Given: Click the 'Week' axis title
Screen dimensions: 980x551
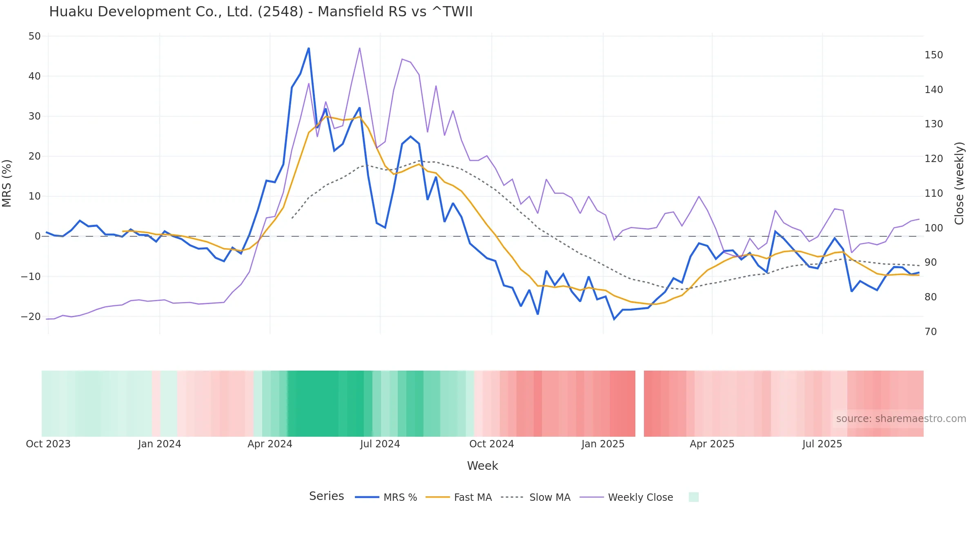Looking at the screenshot, I should (483, 466).
